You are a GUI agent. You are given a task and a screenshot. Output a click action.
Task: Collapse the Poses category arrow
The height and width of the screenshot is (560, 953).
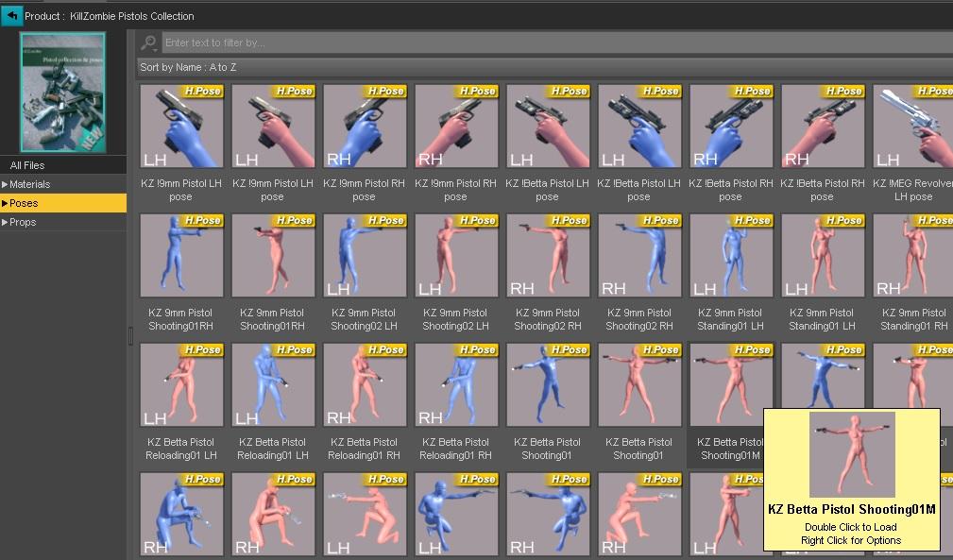[x=5, y=203]
